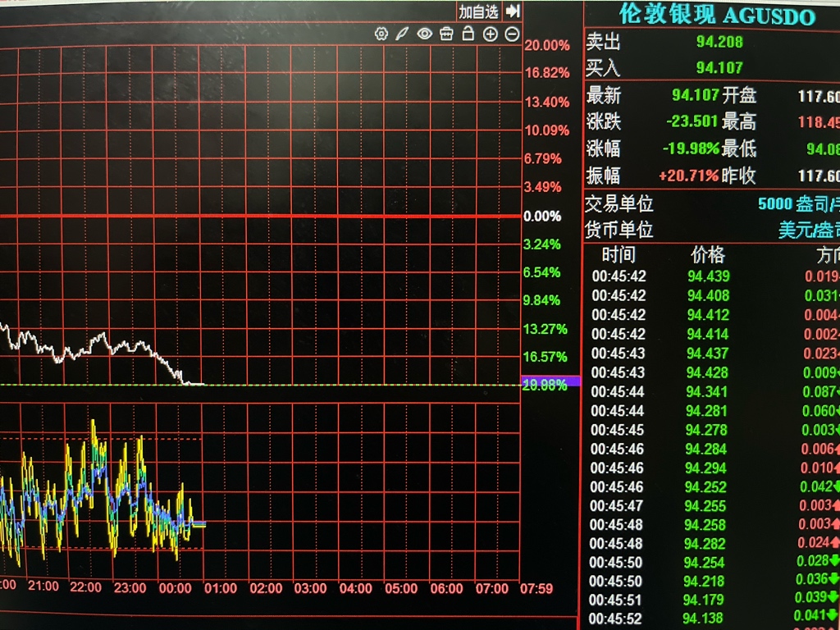This screenshot has width=840, height=630.
Task: Click the 01:00 time axis label
Action: coord(221,588)
